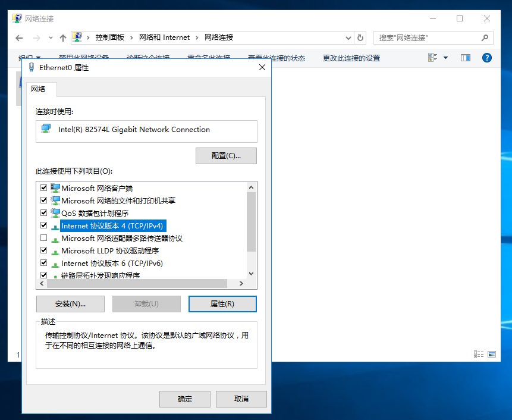Uncheck QoS 数据包计划程序 checkbox
This screenshot has height=420, width=512.
click(x=44, y=212)
